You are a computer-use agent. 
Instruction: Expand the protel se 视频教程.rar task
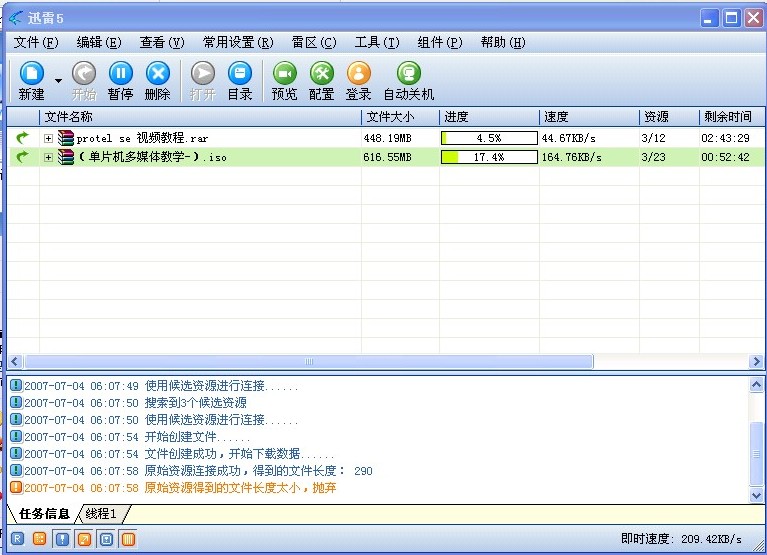point(48,138)
